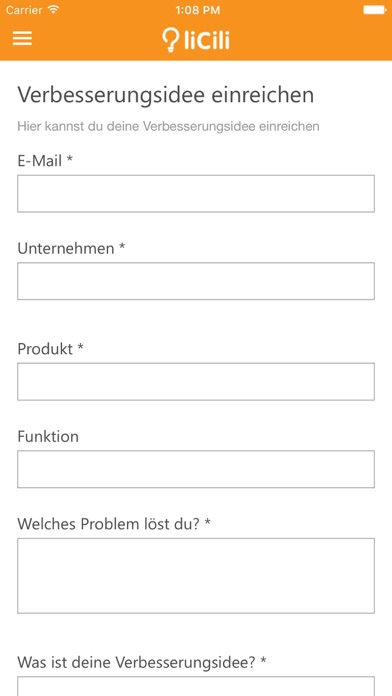The image size is (392, 696).
Task: Tap the Wi-Fi status icon
Action: pyautogui.click(x=54, y=10)
